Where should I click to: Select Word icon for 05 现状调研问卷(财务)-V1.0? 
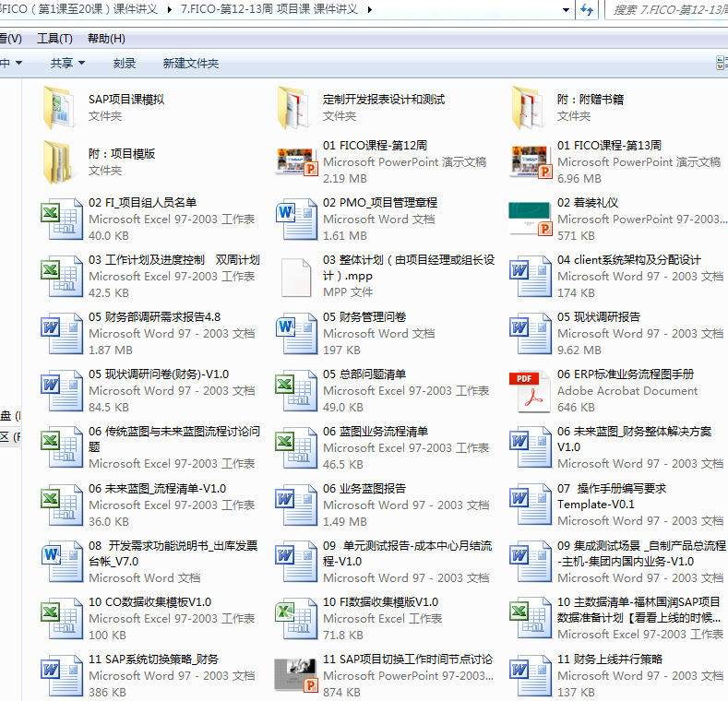pos(62,390)
